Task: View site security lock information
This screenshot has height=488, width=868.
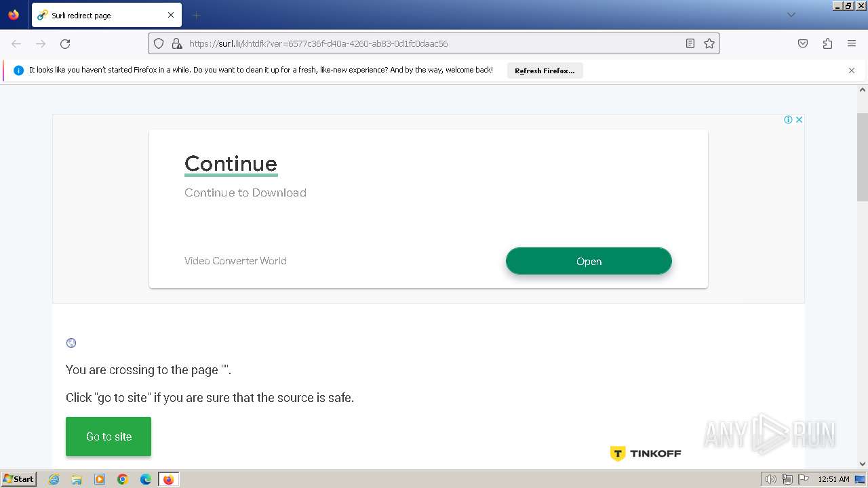Action: [177, 43]
